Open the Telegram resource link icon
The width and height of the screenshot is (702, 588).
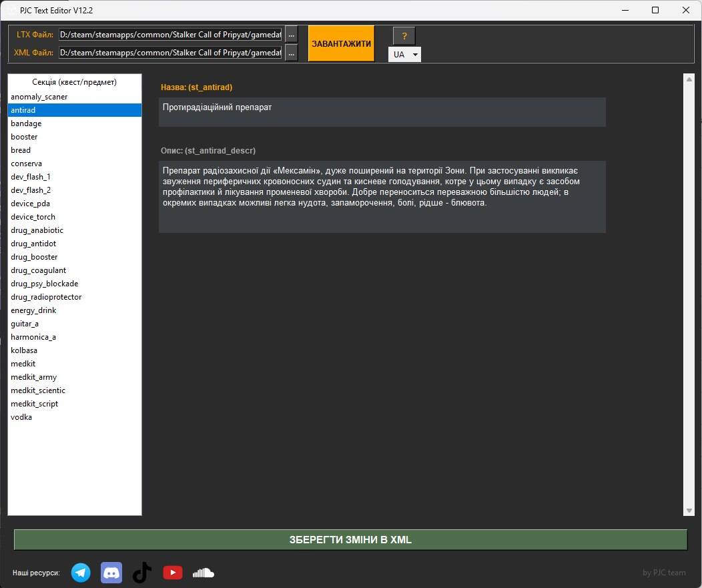[x=81, y=573]
